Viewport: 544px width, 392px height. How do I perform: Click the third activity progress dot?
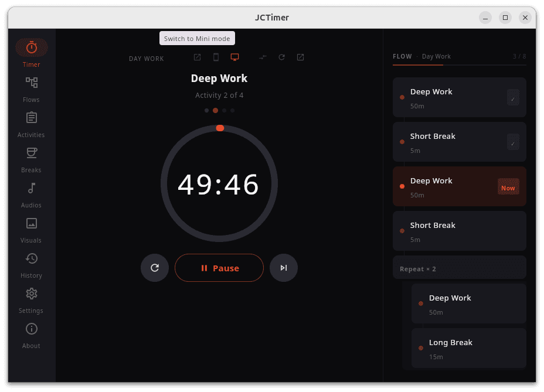[x=224, y=111]
